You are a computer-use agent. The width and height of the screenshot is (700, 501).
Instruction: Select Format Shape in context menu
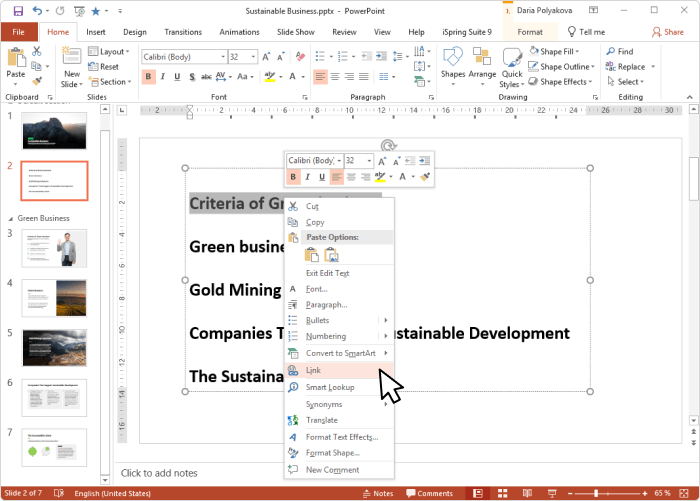click(x=339, y=453)
